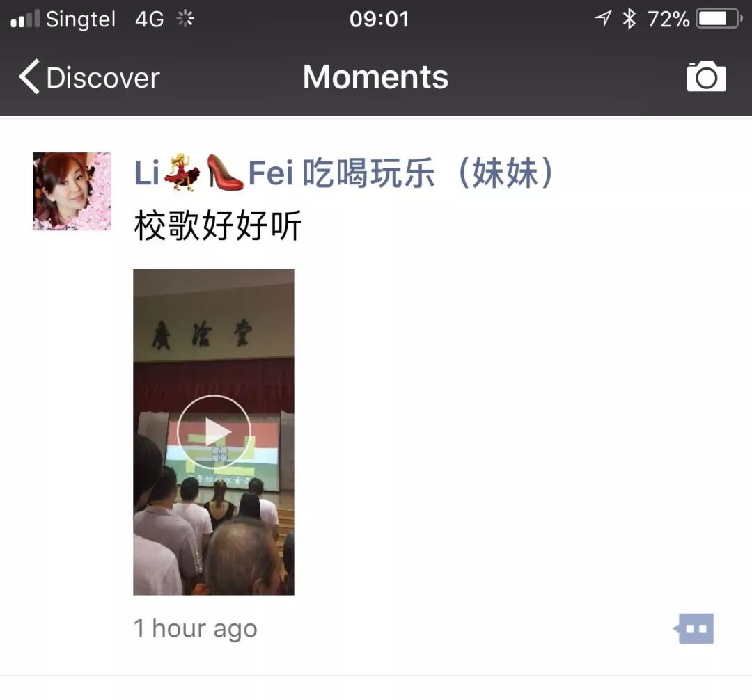Tap the cellular signal bars
Image resolution: width=752 pixels, height=700 pixels.
25,19
